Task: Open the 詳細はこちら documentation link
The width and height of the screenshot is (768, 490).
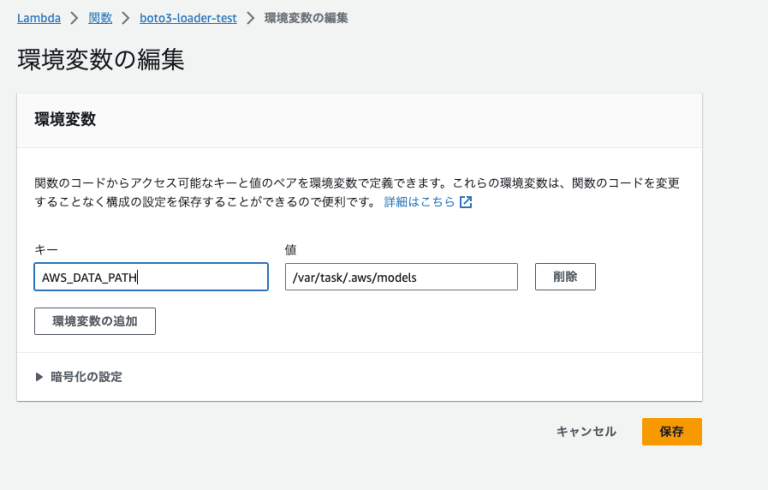Action: 419,202
